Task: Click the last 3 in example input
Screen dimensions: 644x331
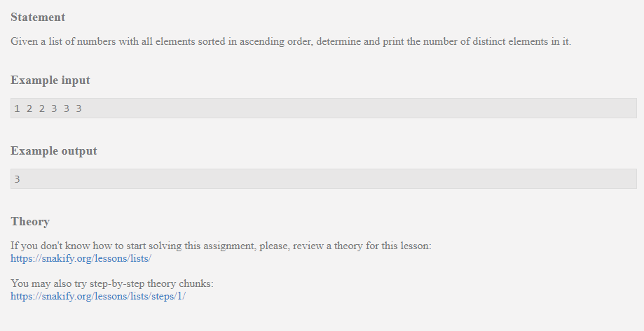Action: [x=79, y=108]
